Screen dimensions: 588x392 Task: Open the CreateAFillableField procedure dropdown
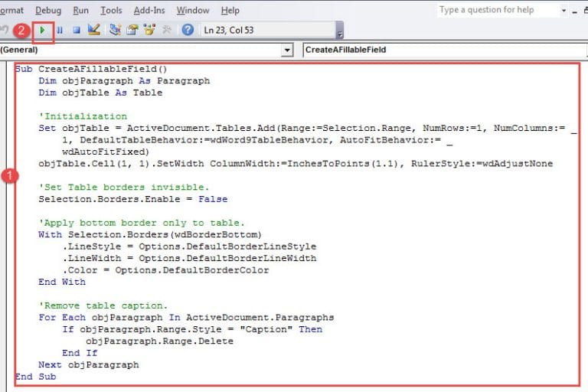(x=440, y=51)
